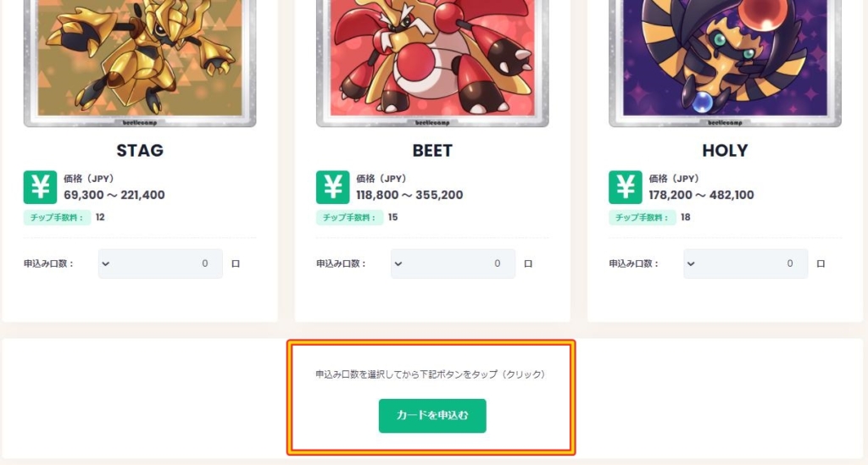
Task: Click the STAG チップ手数料 badge
Action: 57,218
